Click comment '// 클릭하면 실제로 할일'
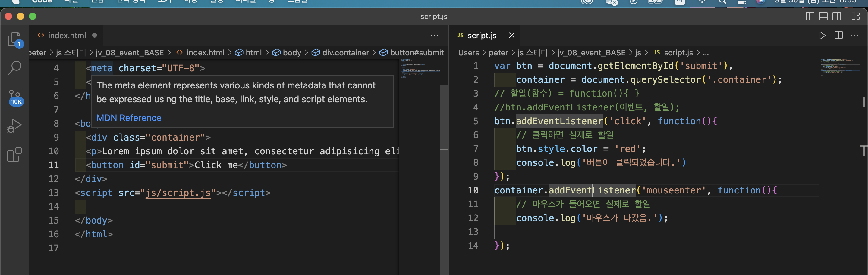This screenshot has height=275, width=868. pos(565,135)
